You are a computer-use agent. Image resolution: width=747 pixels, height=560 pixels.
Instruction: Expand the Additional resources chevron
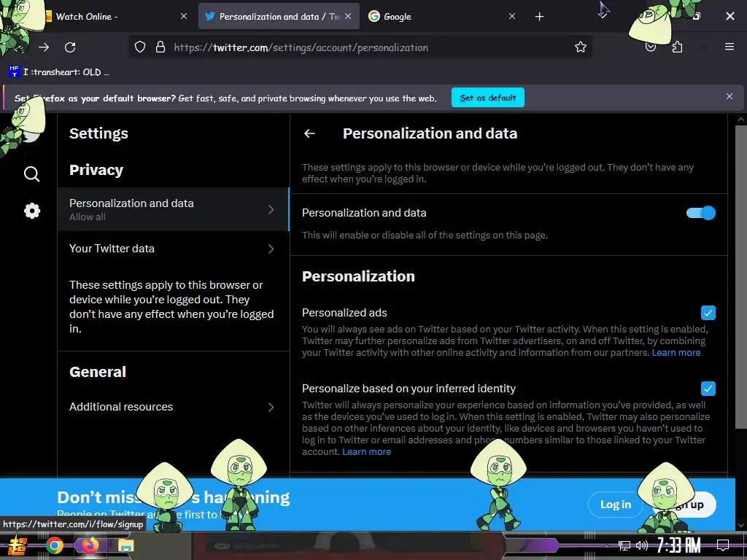271,407
